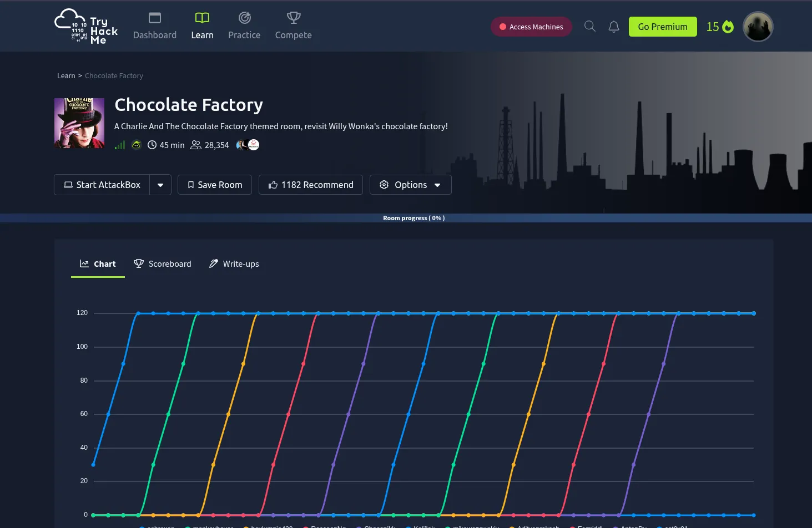Screen dimensions: 812x528
Task: Click the Chocolate Factory room thumbnail
Action: 79,123
